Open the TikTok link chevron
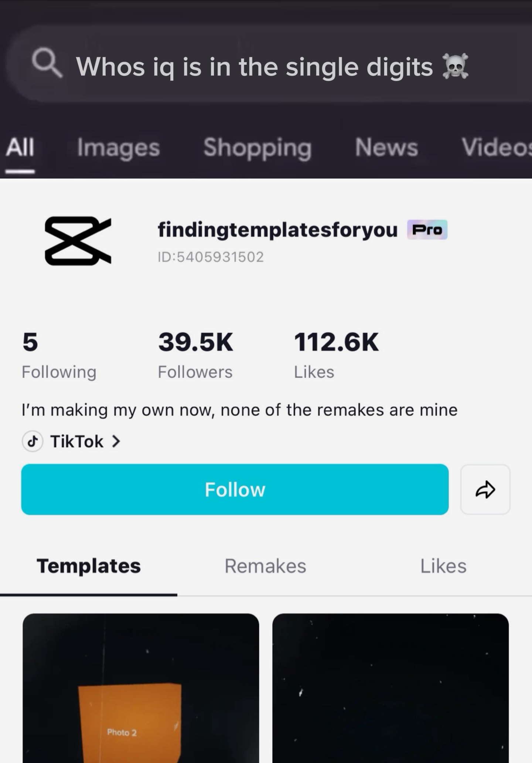Viewport: 532px width, 763px height. [116, 441]
